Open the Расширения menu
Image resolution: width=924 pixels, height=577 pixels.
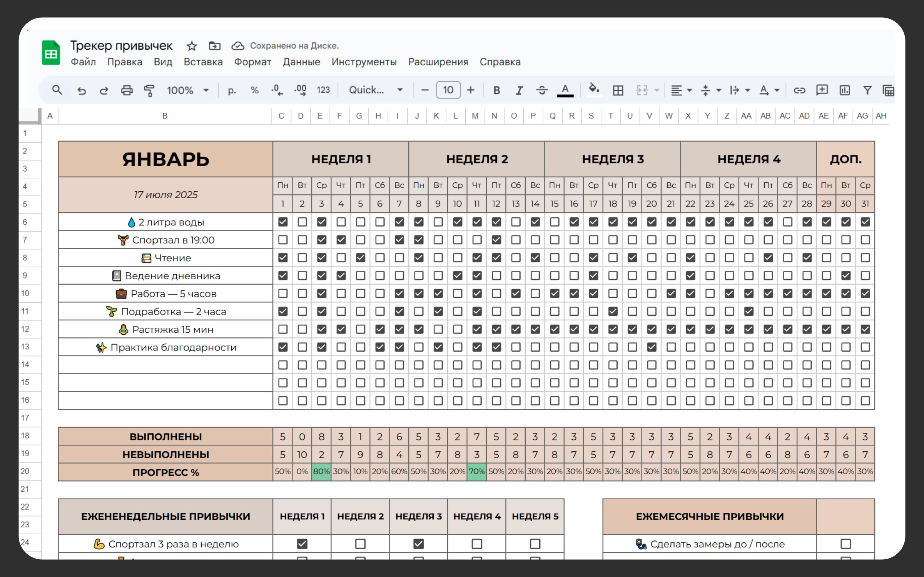coord(438,62)
